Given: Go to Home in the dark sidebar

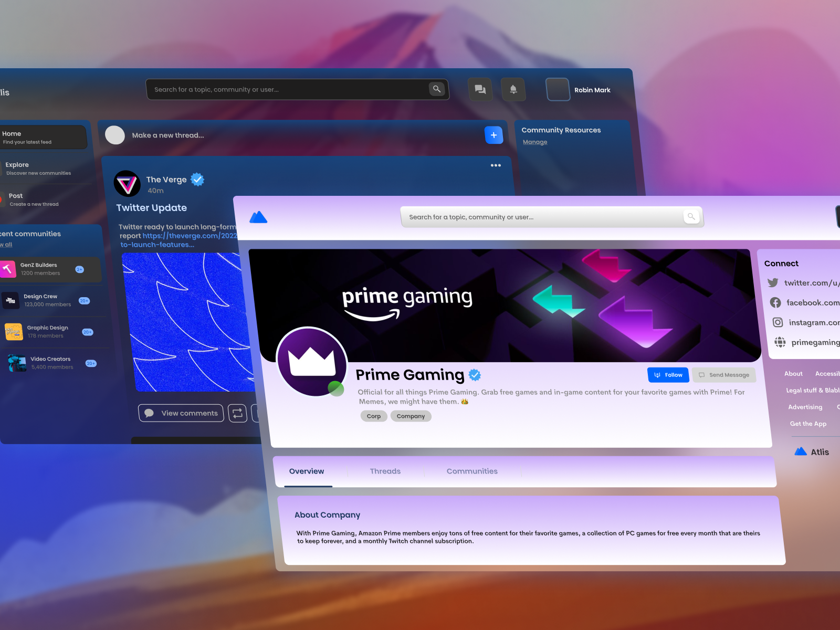Looking at the screenshot, I should click(42, 137).
